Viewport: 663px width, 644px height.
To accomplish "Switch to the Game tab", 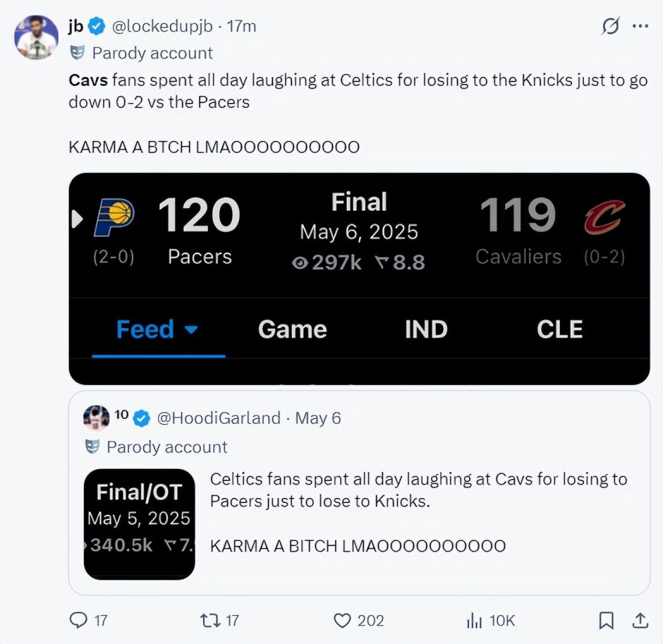I will [x=292, y=329].
